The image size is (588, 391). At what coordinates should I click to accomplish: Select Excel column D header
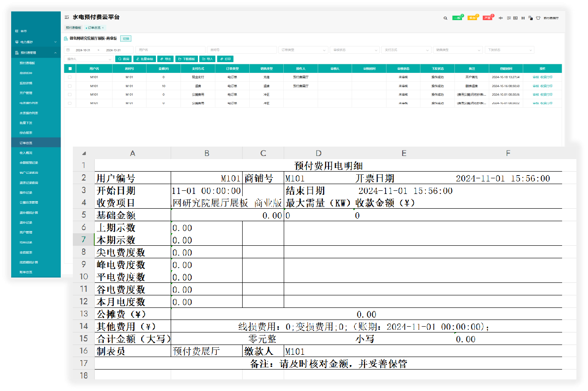point(318,153)
